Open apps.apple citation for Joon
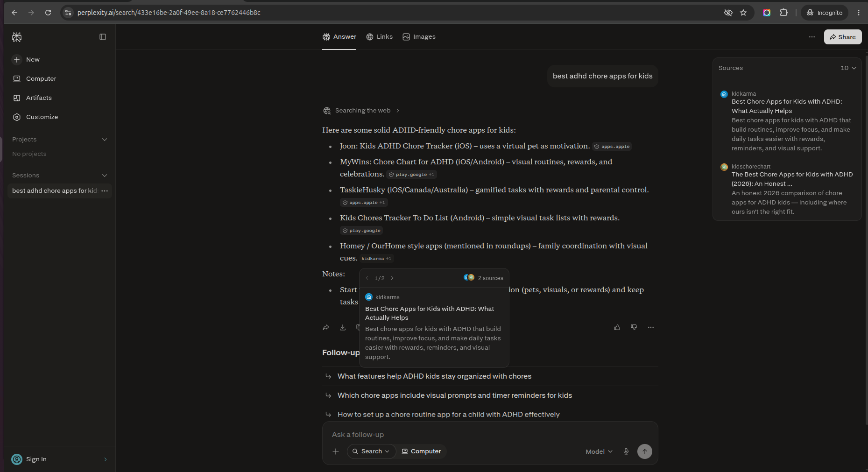Viewport: 868px width, 472px height. click(x=612, y=147)
